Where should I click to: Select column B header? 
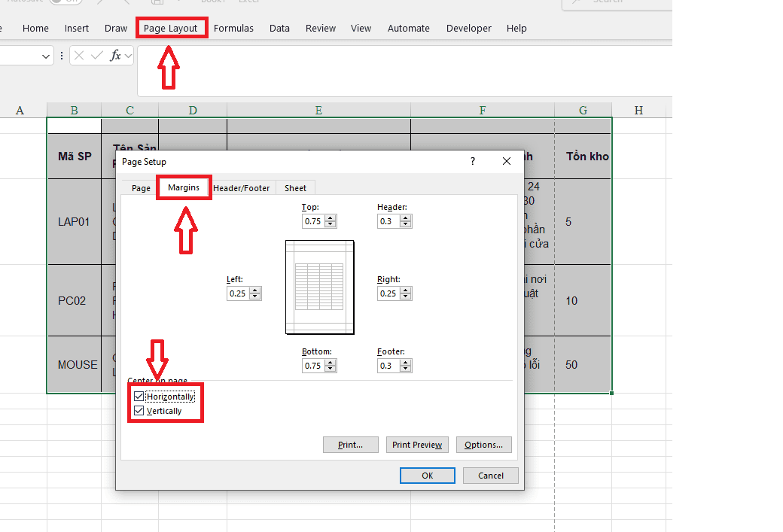(74, 111)
